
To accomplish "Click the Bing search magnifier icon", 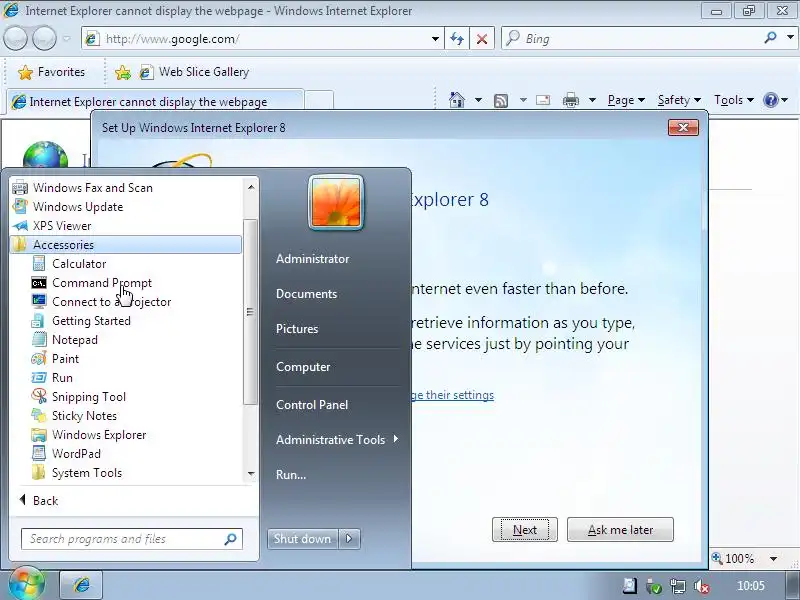I will point(770,37).
